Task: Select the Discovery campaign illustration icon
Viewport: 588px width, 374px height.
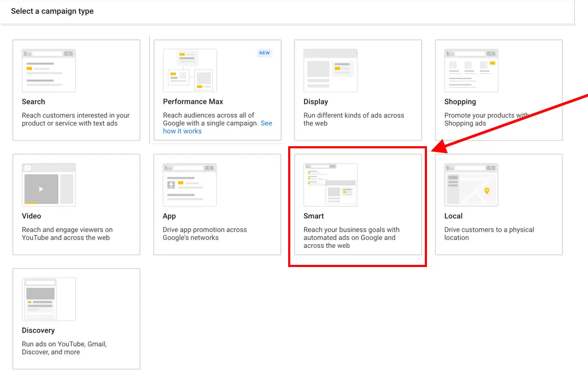Action: (49, 299)
